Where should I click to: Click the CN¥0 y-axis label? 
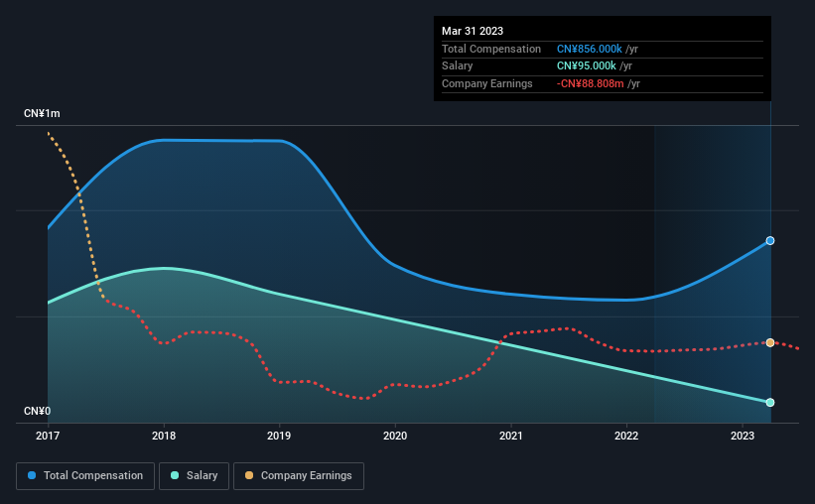pyautogui.click(x=38, y=411)
